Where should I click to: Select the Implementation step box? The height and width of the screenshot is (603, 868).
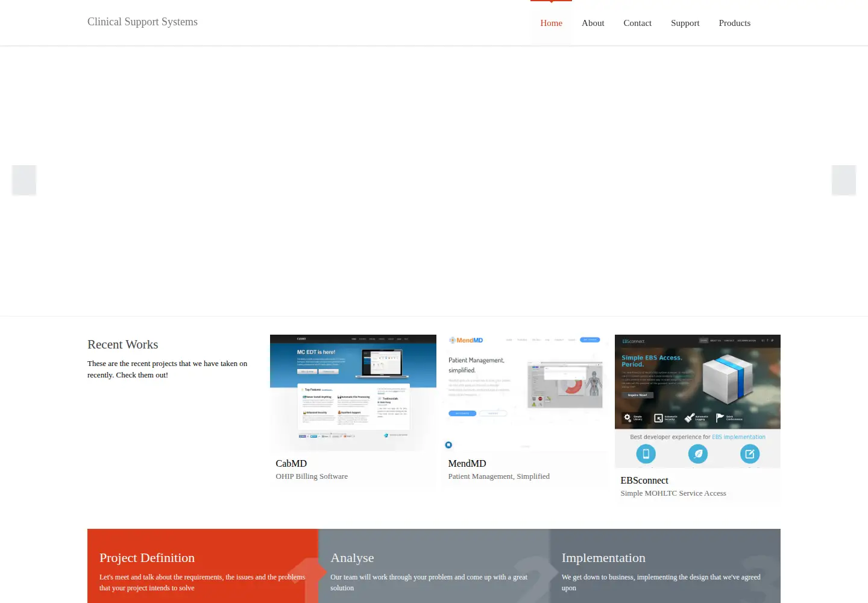click(x=665, y=566)
